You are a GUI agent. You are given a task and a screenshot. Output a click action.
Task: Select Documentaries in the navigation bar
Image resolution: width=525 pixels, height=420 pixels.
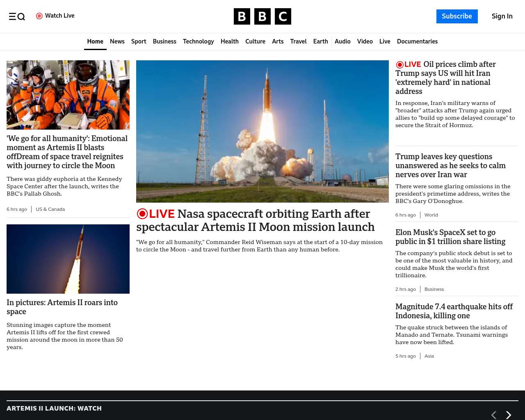coord(417,41)
